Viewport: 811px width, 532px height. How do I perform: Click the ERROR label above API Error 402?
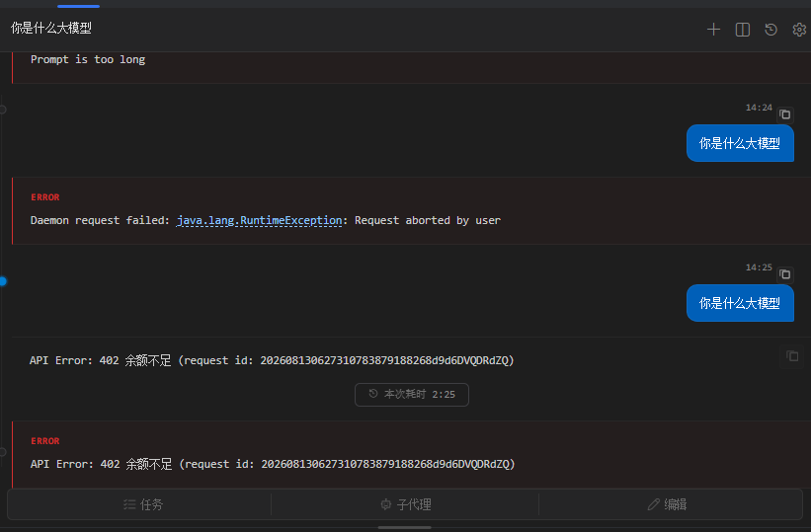point(45,441)
